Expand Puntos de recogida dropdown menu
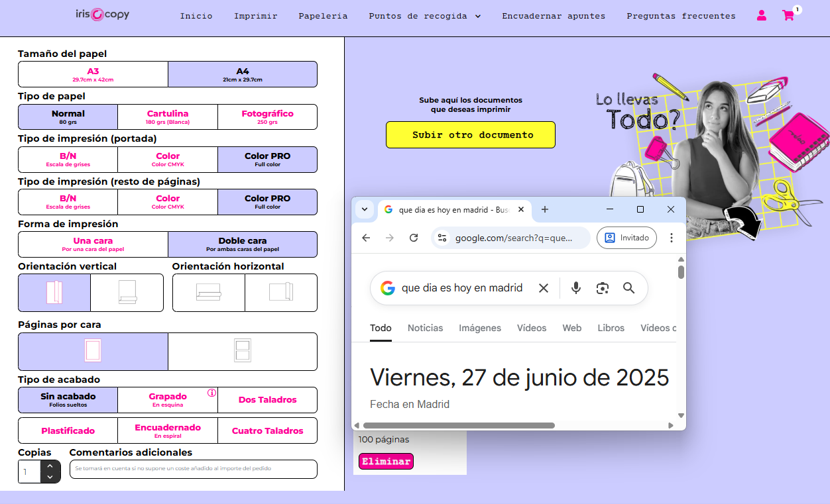Screen dimensions: 830x504 point(425,16)
